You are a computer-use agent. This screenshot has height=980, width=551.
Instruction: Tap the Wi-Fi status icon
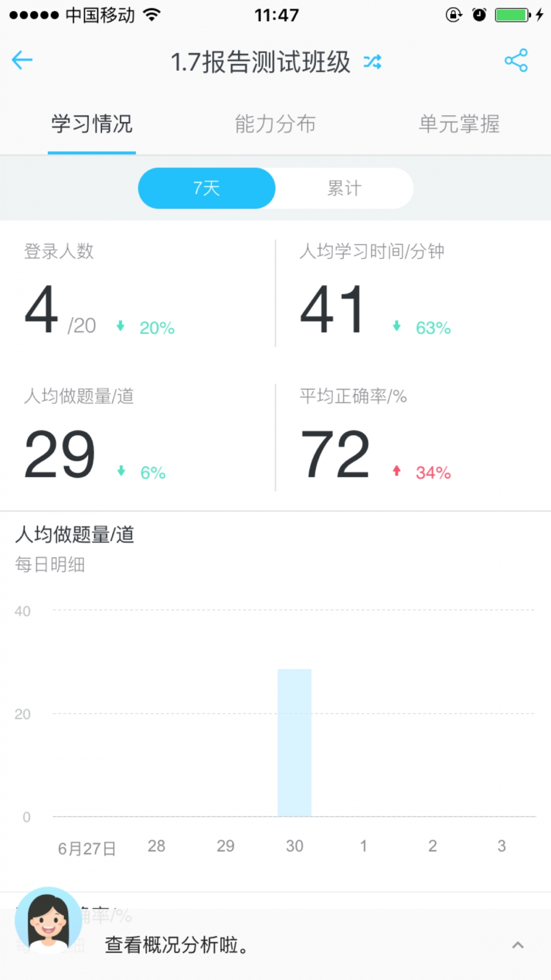[152, 15]
